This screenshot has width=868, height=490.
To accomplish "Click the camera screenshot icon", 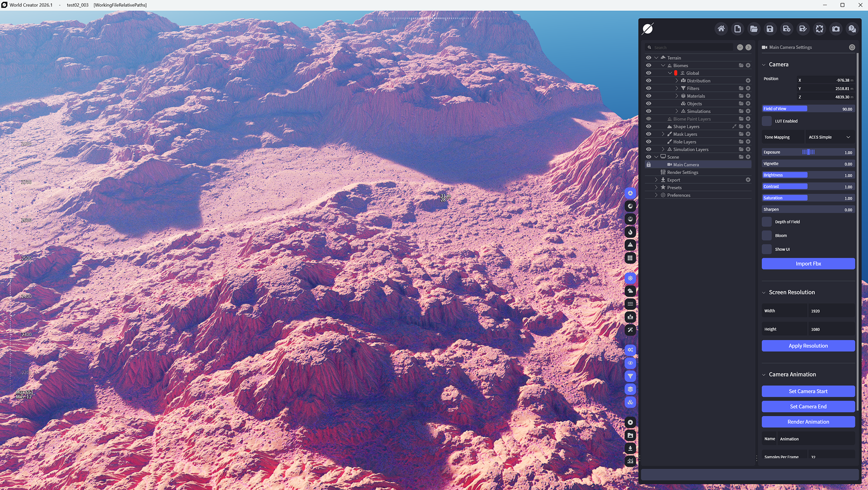I will (835, 29).
